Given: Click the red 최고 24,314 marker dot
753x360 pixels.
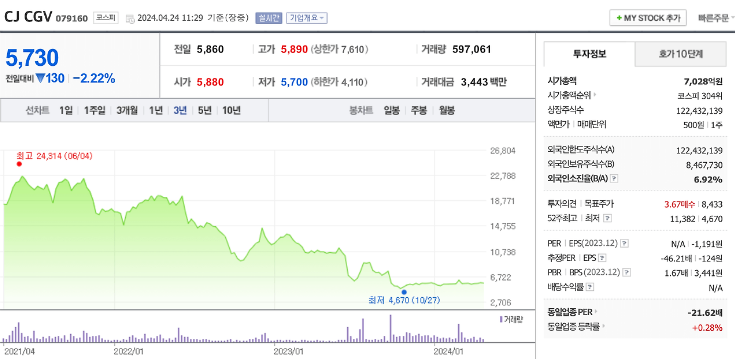Looking at the screenshot, I should 19,164.
